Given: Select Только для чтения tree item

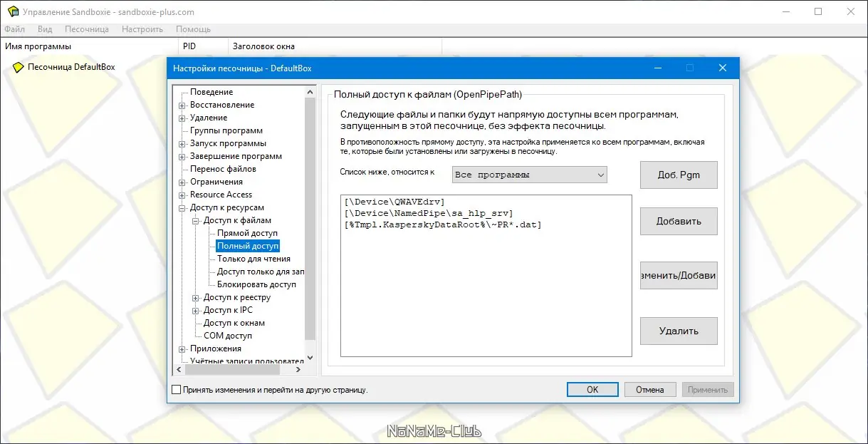Looking at the screenshot, I should 253,259.
